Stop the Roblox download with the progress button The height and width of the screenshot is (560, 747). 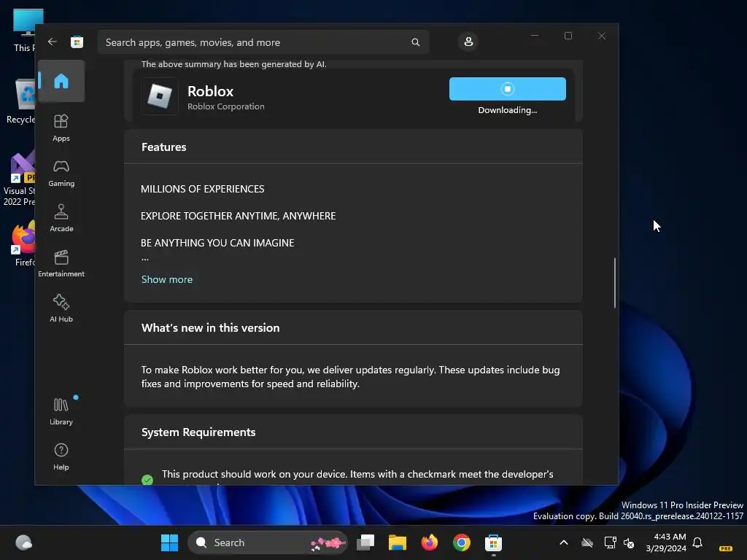coord(508,89)
